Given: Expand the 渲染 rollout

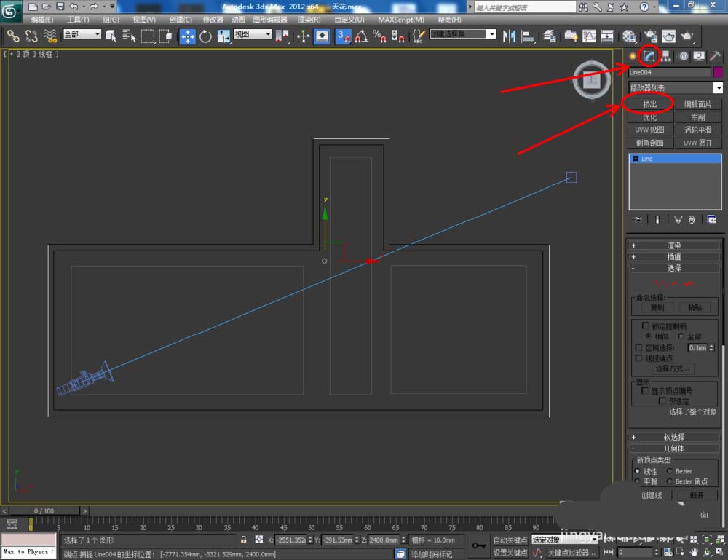Looking at the screenshot, I should coord(674,245).
